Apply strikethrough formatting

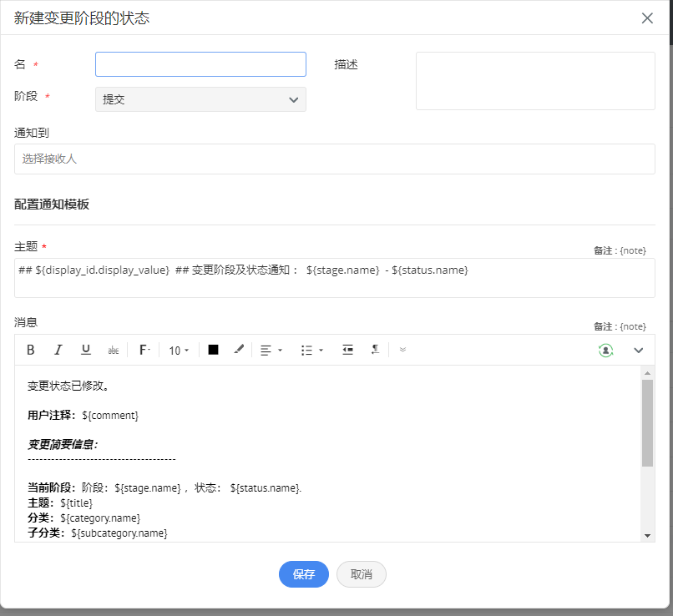(114, 350)
